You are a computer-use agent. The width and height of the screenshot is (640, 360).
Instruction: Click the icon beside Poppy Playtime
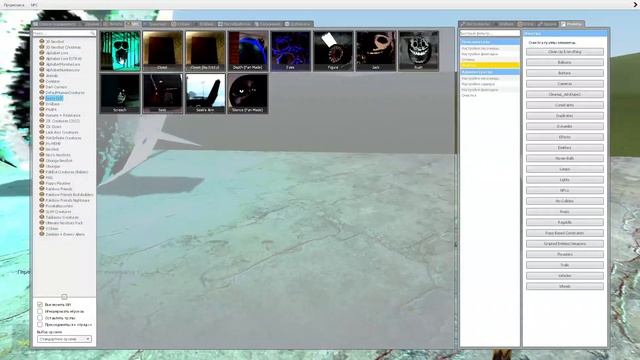42,183
